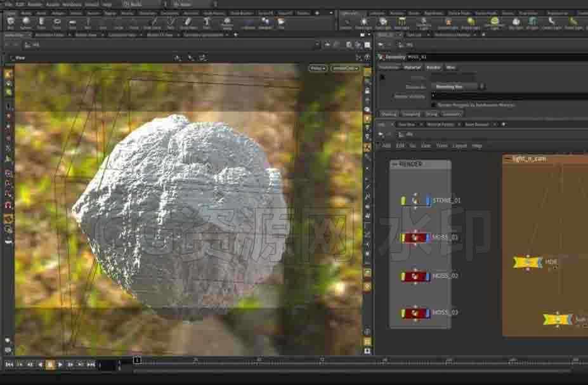Collapse the RENDER network box
The height and width of the screenshot is (385, 588).
pos(394,164)
